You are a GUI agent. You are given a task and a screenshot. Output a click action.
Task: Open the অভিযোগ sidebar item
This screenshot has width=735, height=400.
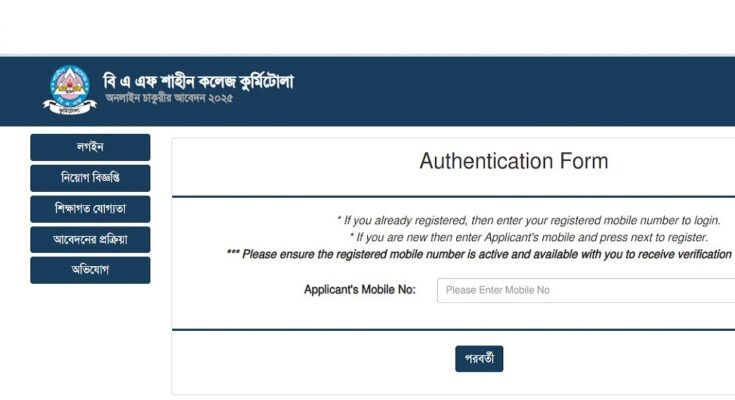pos(90,270)
